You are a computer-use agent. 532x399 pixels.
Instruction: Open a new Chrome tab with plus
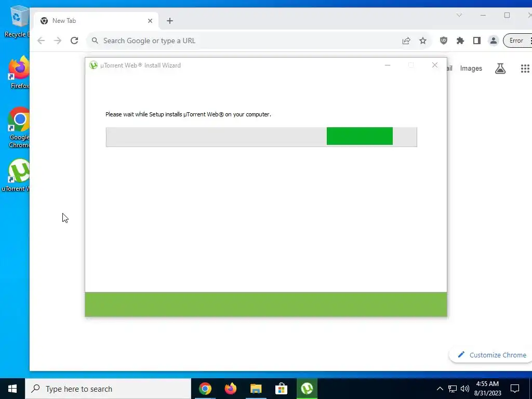[x=170, y=21]
